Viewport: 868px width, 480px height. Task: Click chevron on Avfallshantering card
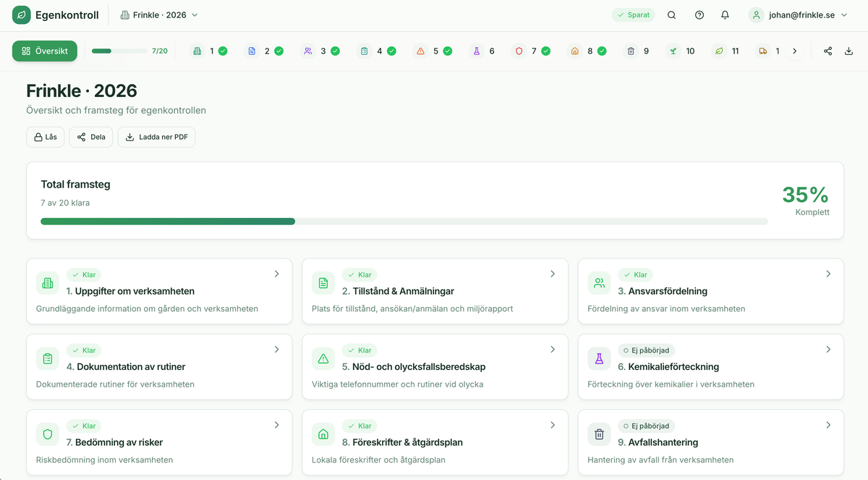828,425
